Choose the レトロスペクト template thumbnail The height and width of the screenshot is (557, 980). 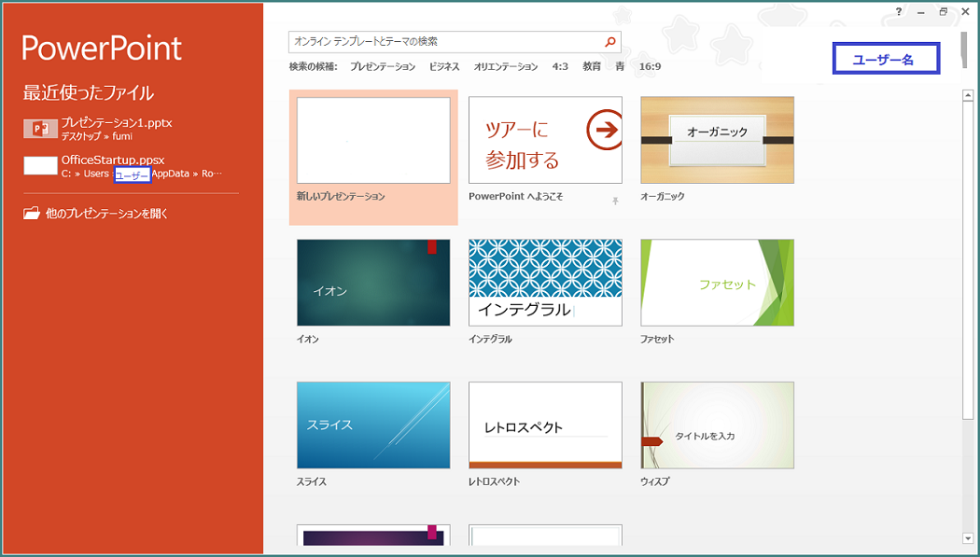click(545, 425)
